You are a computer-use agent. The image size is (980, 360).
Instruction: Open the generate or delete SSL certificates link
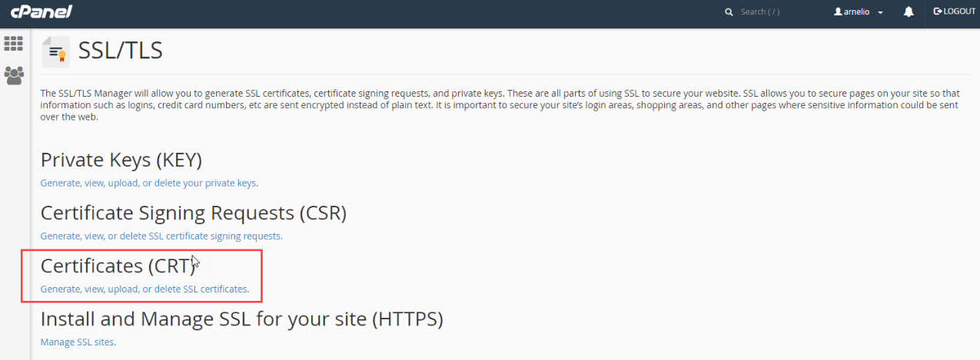pos(145,289)
